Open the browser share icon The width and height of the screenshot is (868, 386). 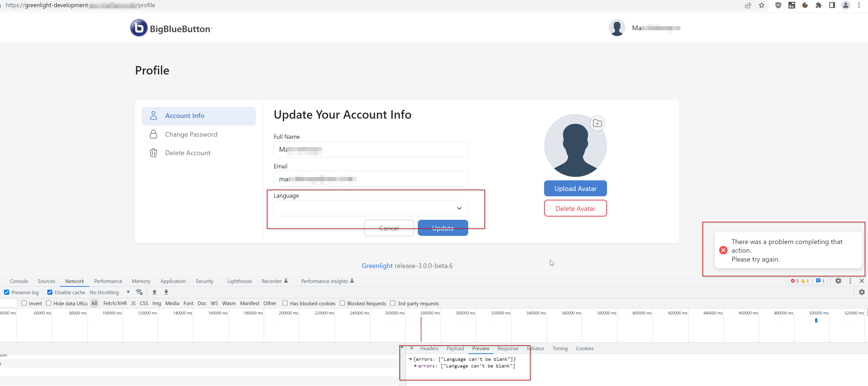coord(748,5)
